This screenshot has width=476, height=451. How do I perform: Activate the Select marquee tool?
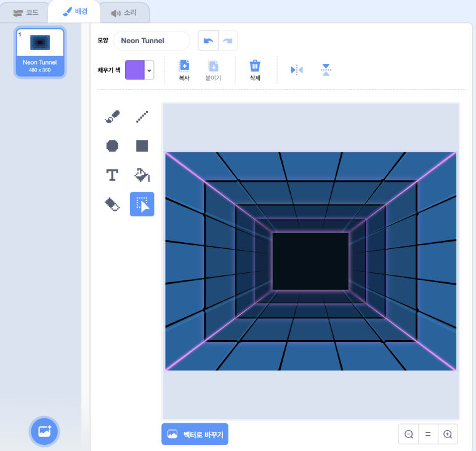142,205
